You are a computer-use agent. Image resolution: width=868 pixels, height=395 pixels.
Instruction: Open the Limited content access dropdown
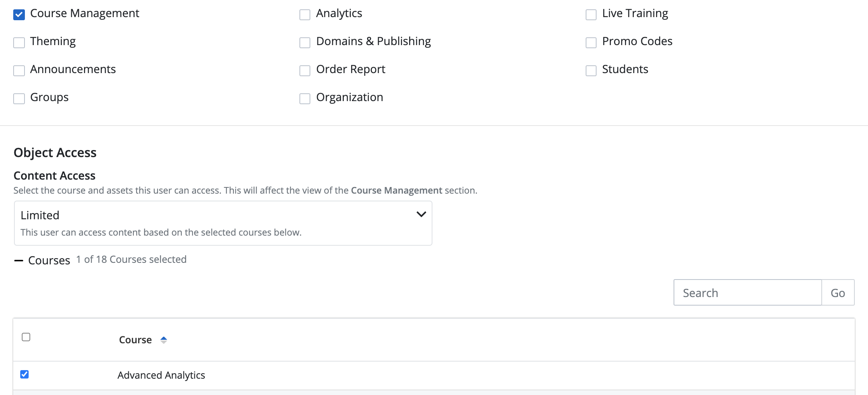coord(223,223)
